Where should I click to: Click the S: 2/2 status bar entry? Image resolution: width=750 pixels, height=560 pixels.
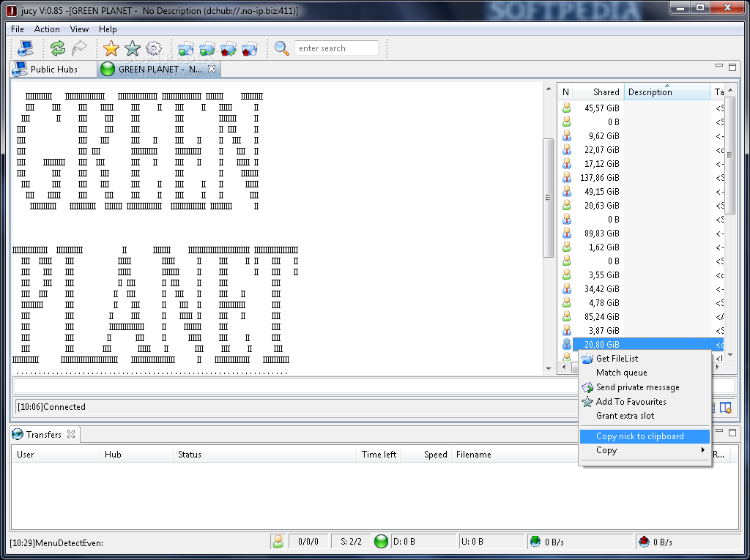pos(351,542)
